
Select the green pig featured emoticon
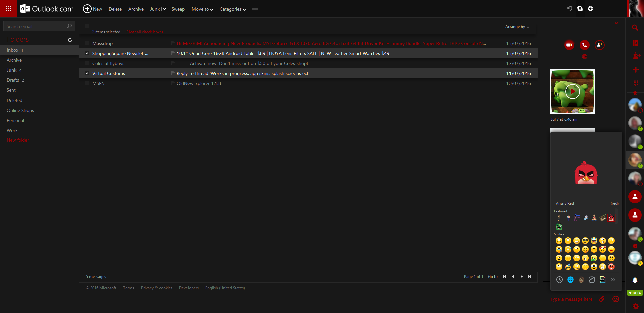tap(559, 227)
